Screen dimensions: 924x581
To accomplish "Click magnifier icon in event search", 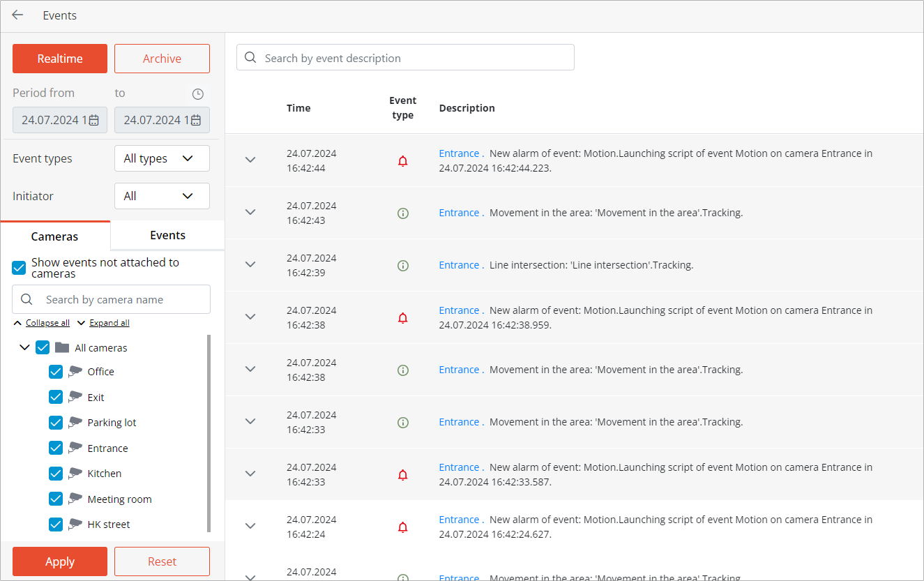I will (x=251, y=58).
